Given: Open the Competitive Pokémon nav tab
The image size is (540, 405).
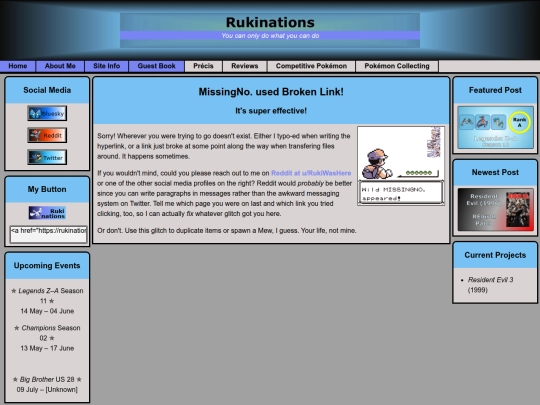Looking at the screenshot, I should click(x=311, y=66).
